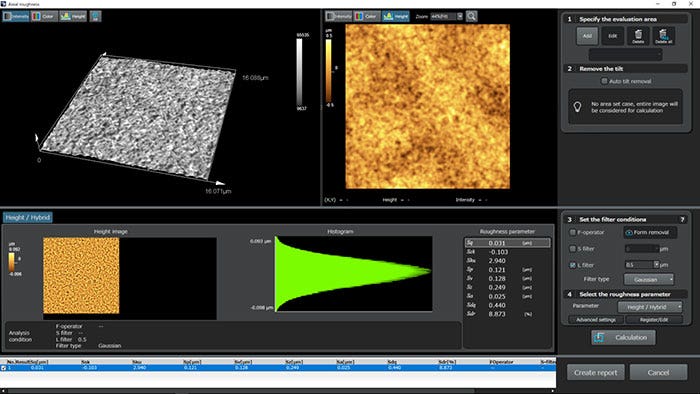Select the Sq 0.031 roughness parameter row

click(507, 243)
